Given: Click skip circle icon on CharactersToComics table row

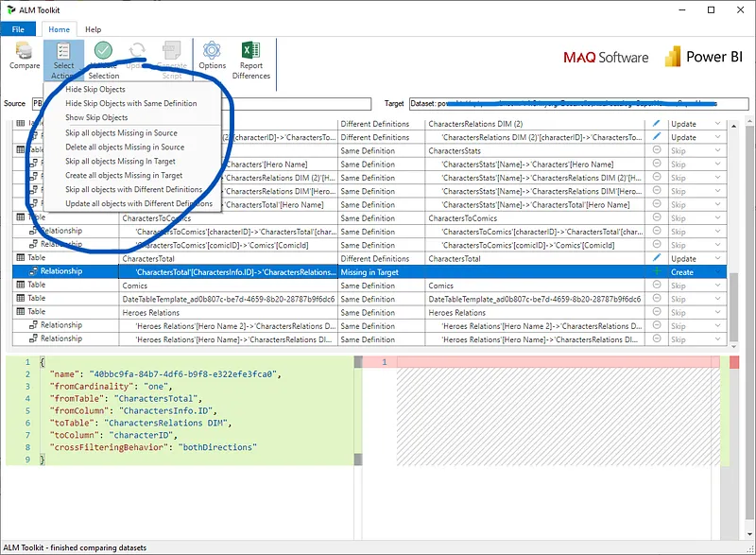Looking at the screenshot, I should tap(656, 217).
